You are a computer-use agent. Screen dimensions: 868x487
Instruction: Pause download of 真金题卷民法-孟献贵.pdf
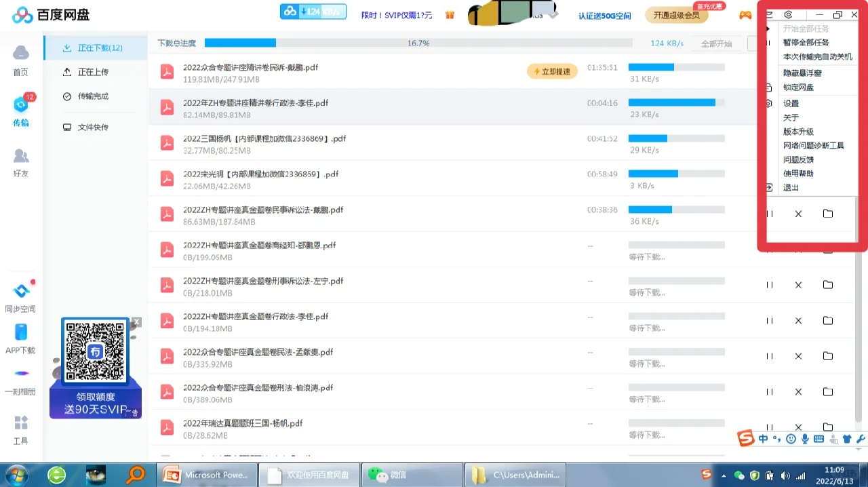coord(770,356)
